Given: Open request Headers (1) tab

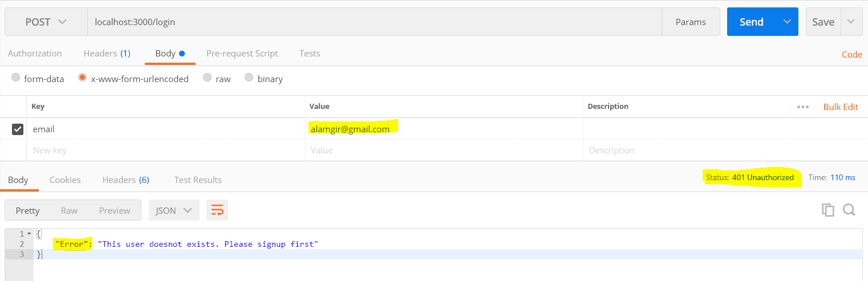Looking at the screenshot, I should coord(107,54).
